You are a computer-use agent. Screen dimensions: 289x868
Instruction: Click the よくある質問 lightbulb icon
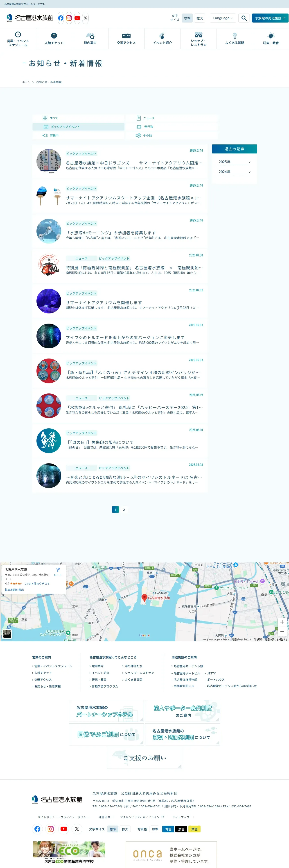coord(235,36)
